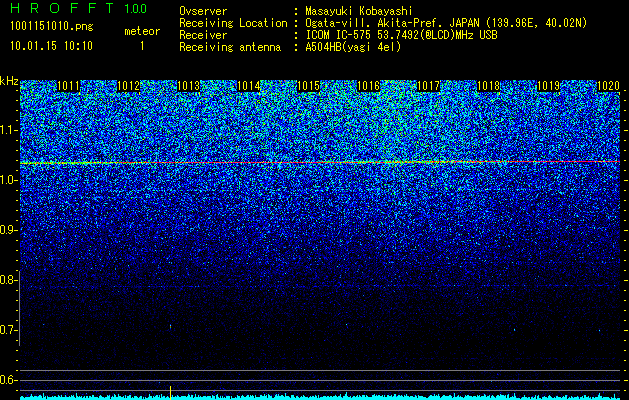Click the yellow meteor echo marker at bottom

[x=170, y=393]
